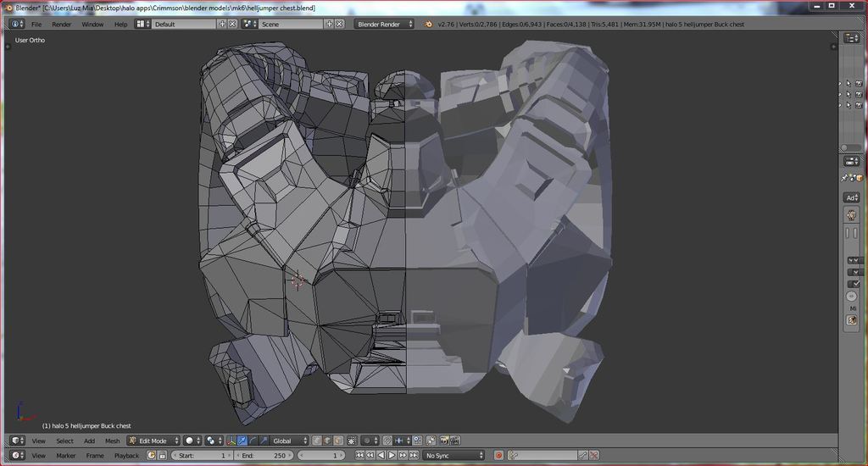Viewport: 868px width, 466px height.
Task: Delete the current scene
Action: [339, 24]
